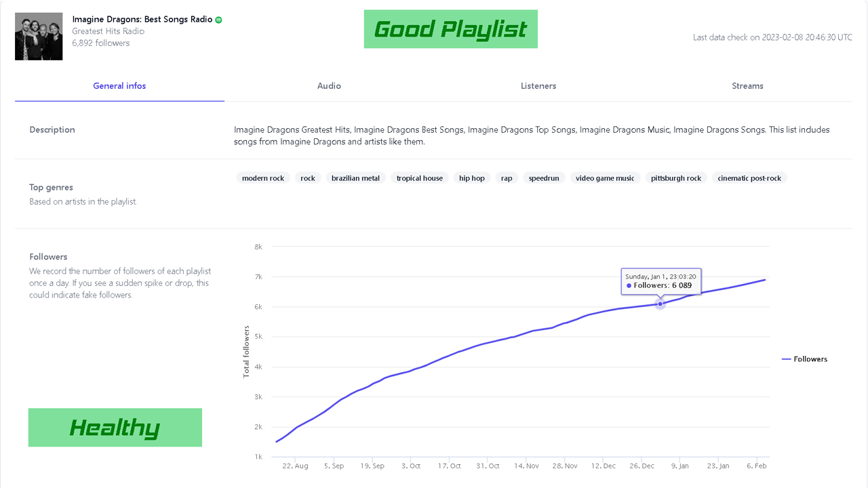Click the Imagine Dragons: Best Songs Radio title
This screenshot has height=488, width=868.
click(x=142, y=20)
